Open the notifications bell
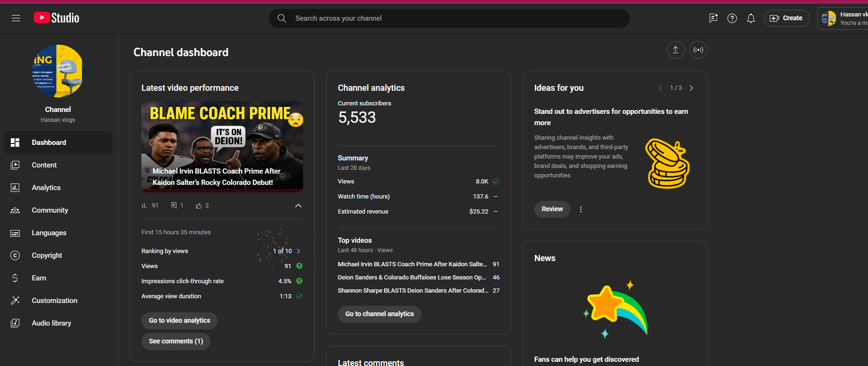 751,18
